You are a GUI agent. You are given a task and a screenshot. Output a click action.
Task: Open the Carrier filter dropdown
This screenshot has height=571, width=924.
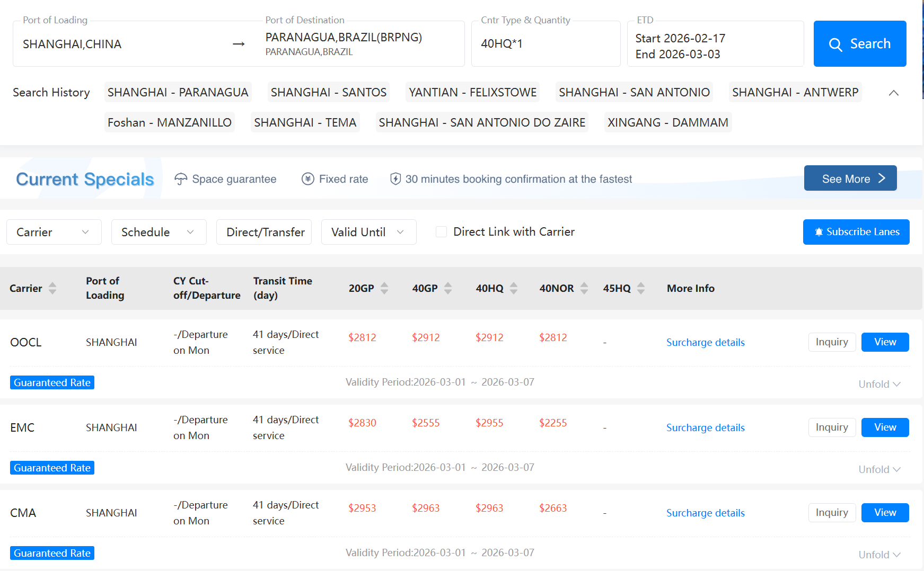53,231
